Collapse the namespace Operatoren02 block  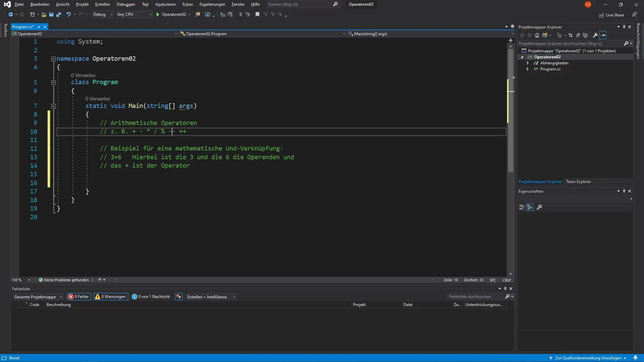coord(53,59)
